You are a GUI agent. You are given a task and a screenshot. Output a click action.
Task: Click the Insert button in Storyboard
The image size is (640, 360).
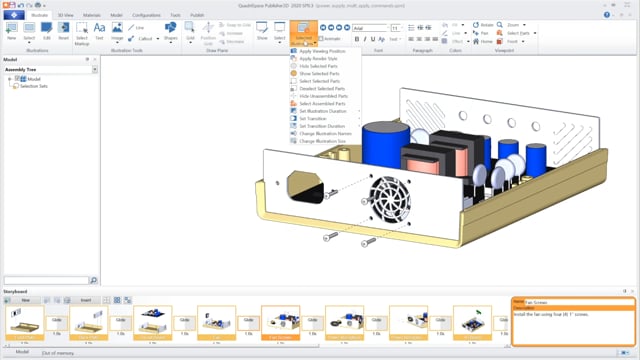point(86,300)
